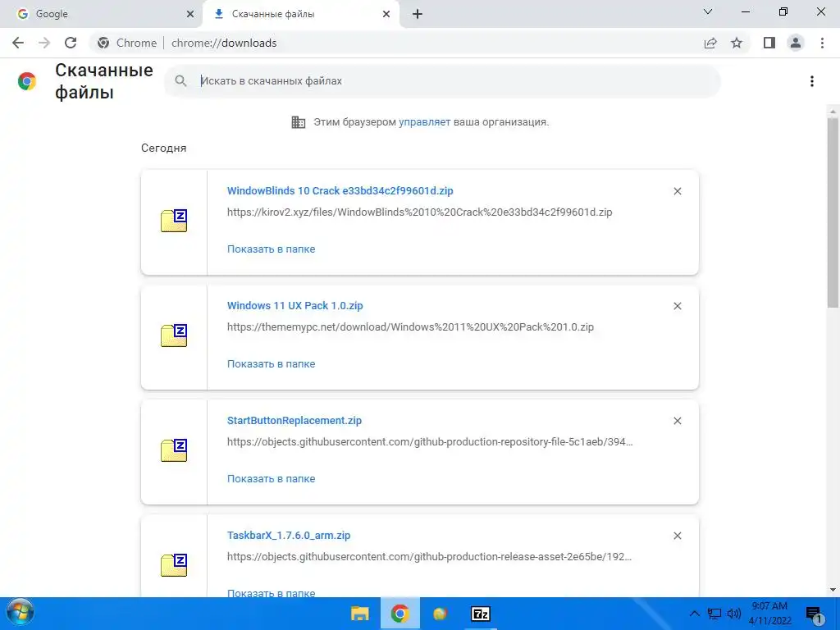Click the forward navigation arrow
The width and height of the screenshot is (840, 630).
pos(44,43)
